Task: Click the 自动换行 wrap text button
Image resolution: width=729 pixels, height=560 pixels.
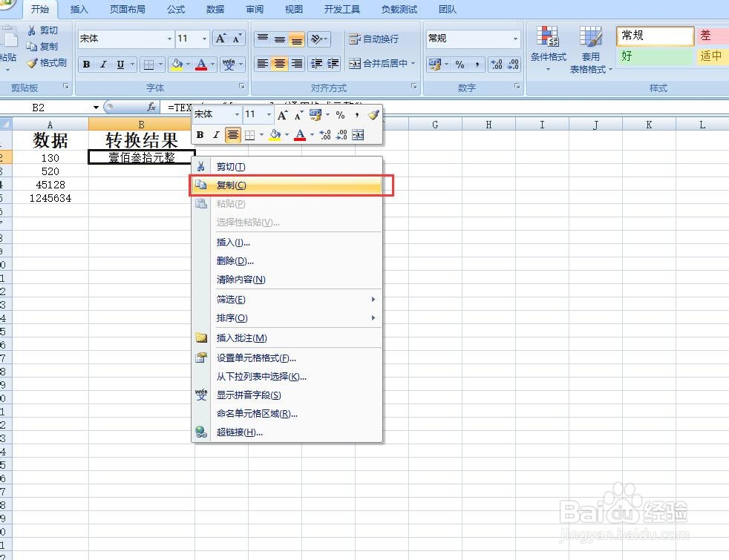Action: 373,39
